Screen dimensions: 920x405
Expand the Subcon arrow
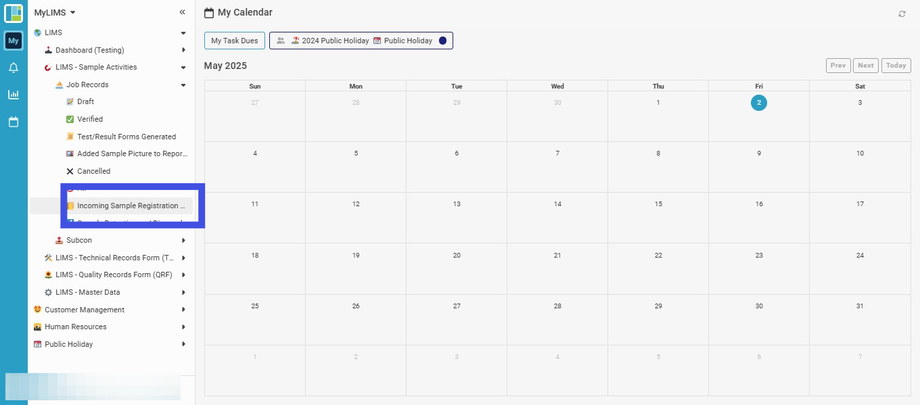[183, 240]
